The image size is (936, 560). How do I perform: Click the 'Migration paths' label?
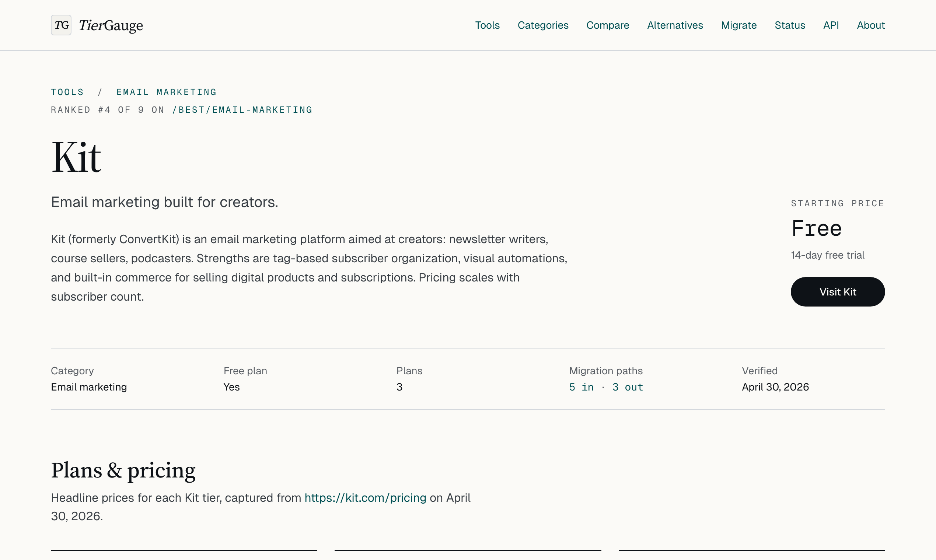point(606,371)
